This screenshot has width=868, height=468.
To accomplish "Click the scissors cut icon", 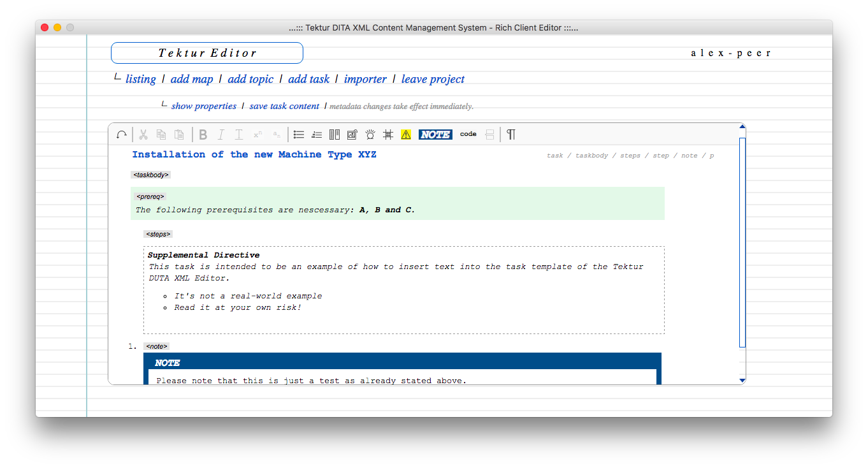I will click(x=143, y=135).
